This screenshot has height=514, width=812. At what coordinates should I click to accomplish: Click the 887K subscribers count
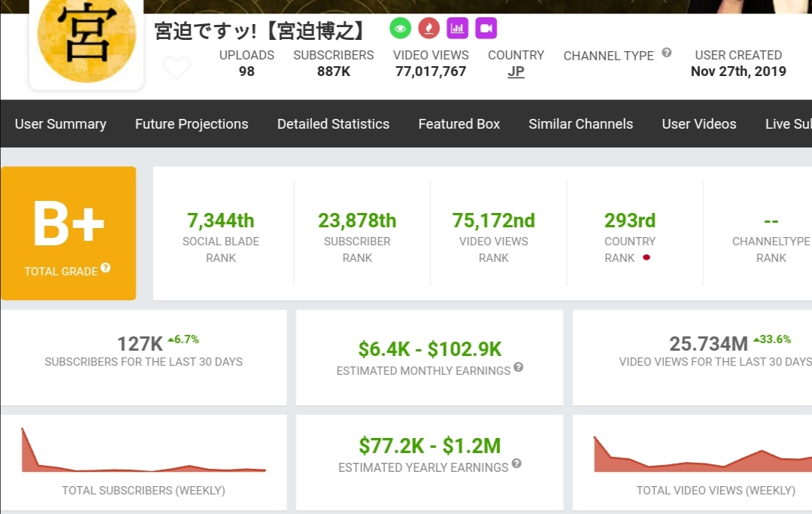click(x=334, y=71)
